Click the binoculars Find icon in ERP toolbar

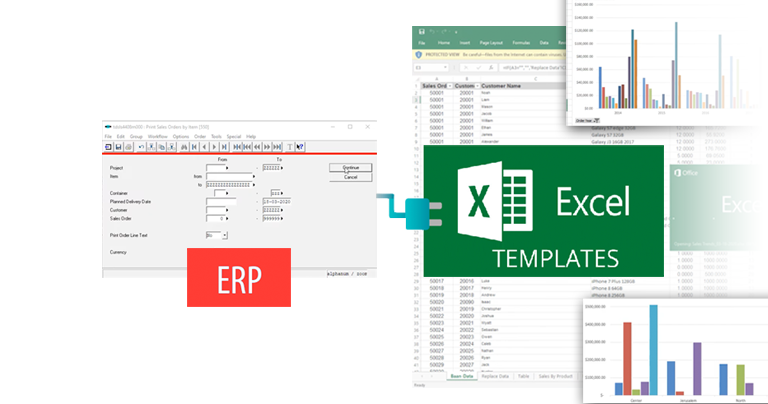[184, 147]
